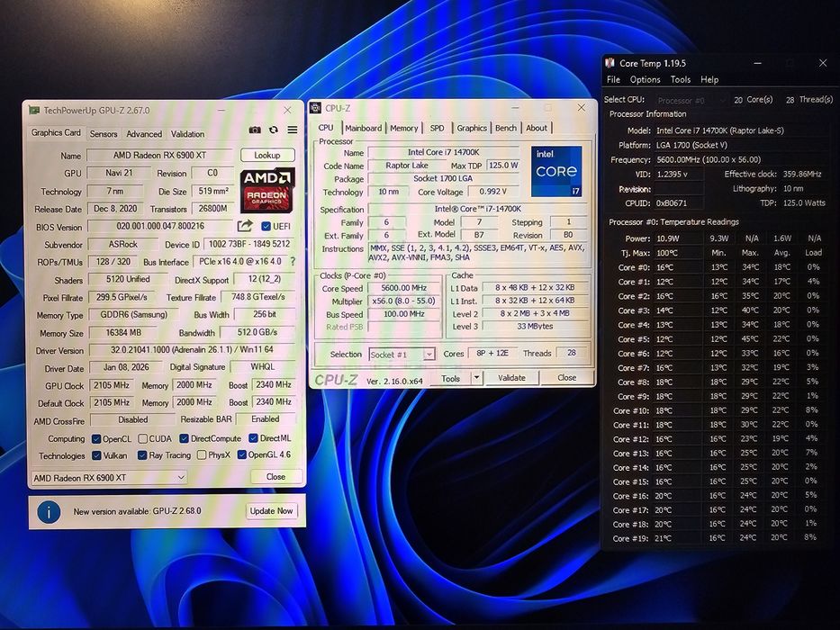Click the Validate button in CPU-Z

(x=511, y=378)
